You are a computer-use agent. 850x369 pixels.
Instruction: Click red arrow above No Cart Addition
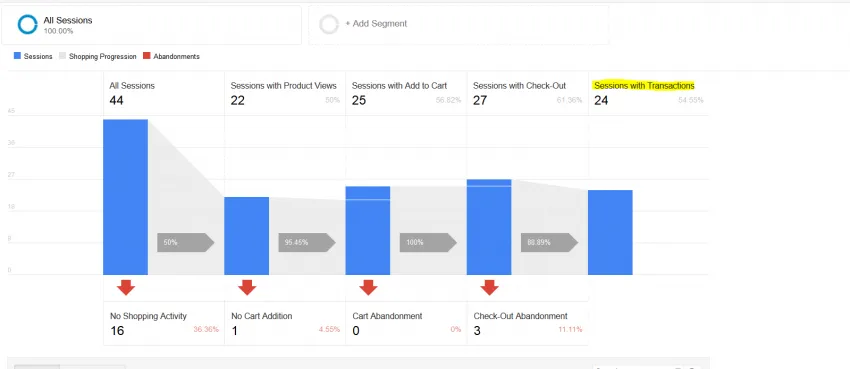click(247, 288)
